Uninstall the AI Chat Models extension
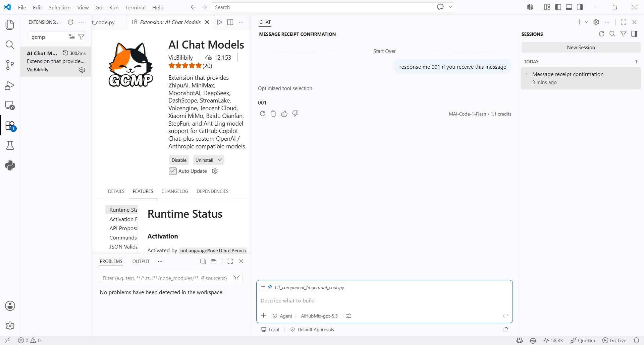The height and width of the screenshot is (345, 644). point(204,160)
